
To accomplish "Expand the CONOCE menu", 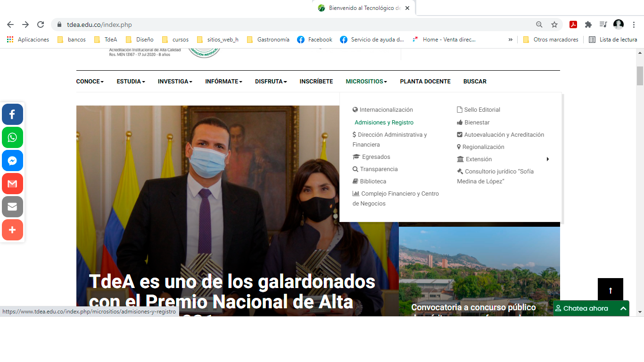I will tap(90, 82).
